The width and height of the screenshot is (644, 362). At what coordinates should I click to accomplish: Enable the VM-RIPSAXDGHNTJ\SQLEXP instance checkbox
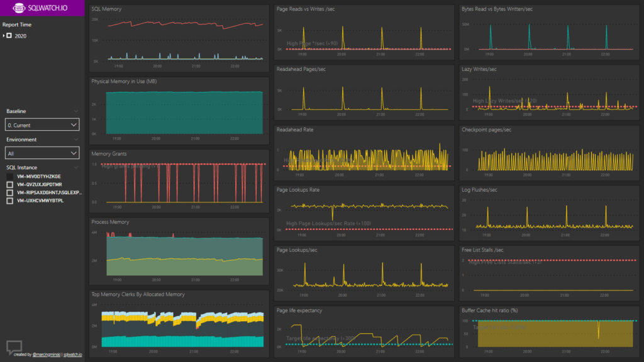10,192
